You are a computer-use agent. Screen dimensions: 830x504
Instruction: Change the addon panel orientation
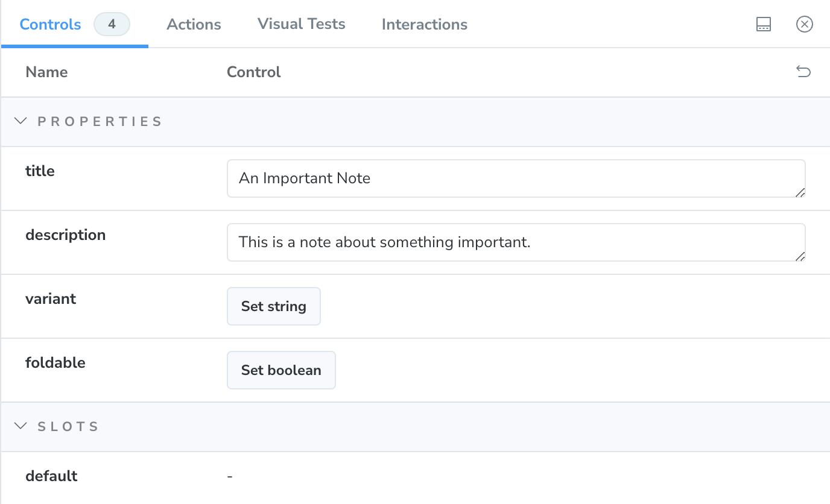764,25
